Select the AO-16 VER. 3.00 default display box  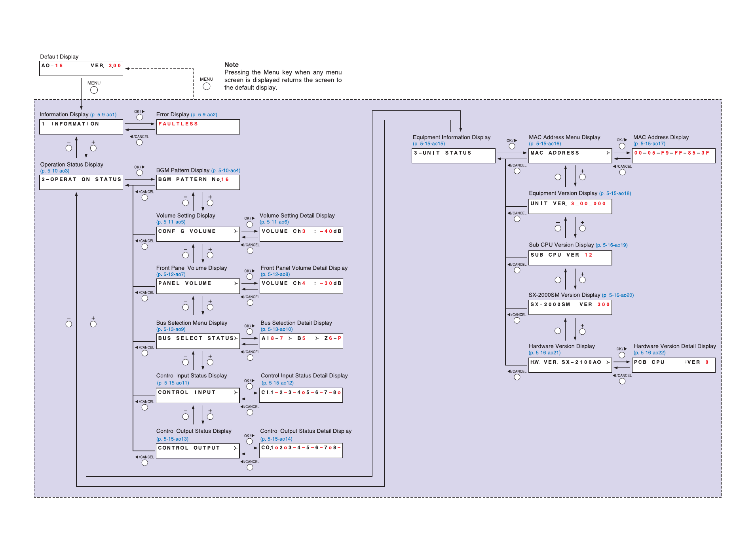81,68
